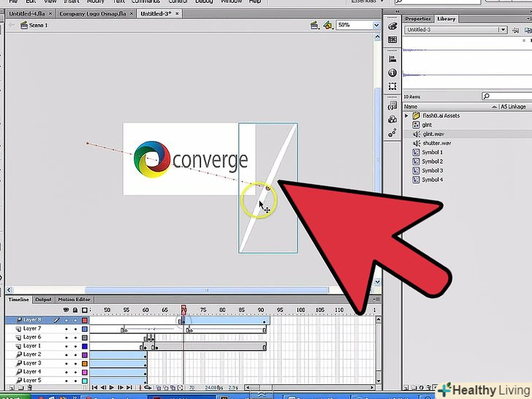532x399 pixels.
Task: Toggle sort order arrow beside Name column
Action: 494,107
